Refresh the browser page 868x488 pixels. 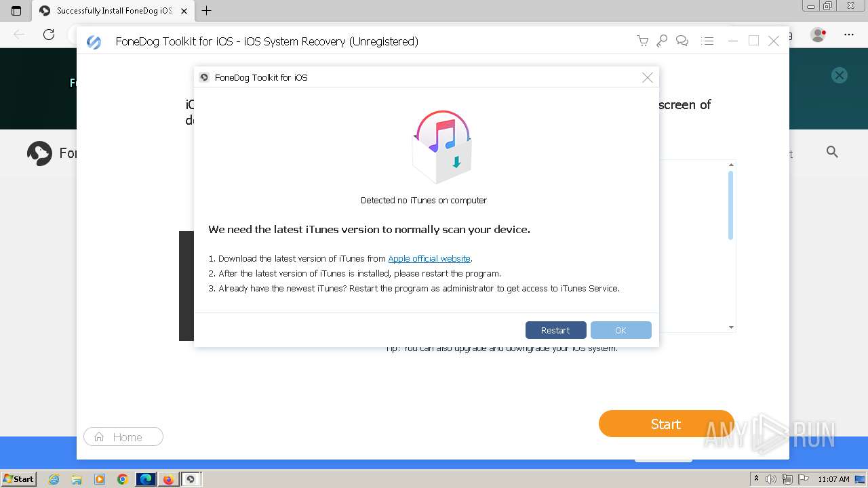(x=49, y=35)
